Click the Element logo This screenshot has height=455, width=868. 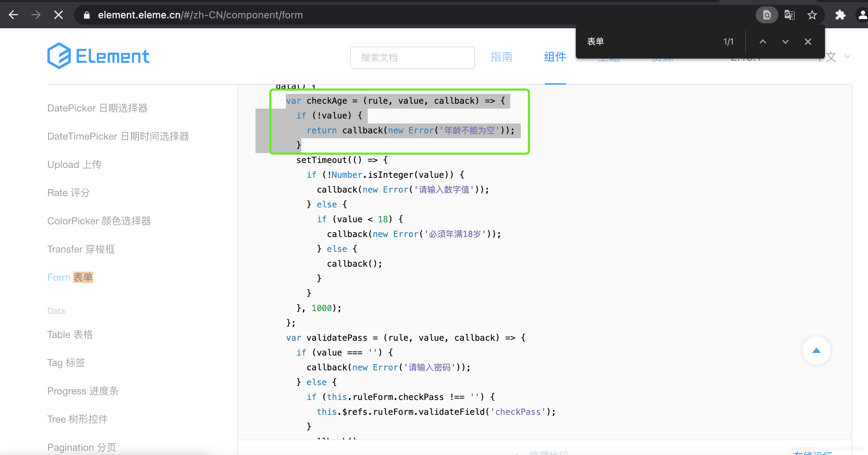coord(98,56)
